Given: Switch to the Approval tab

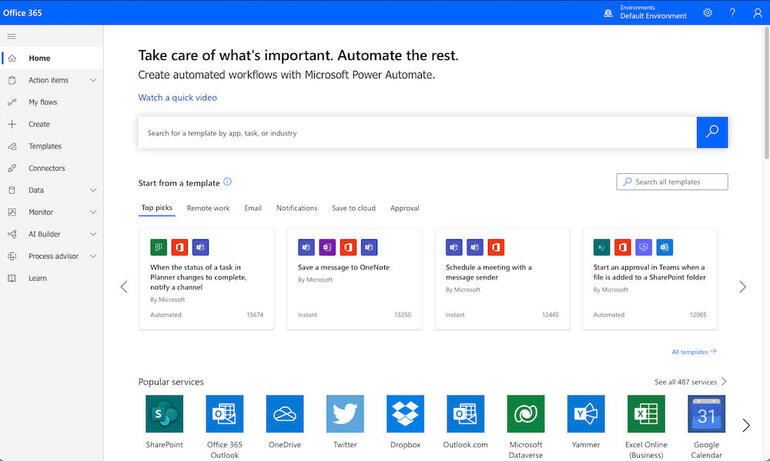Looking at the screenshot, I should pos(405,208).
